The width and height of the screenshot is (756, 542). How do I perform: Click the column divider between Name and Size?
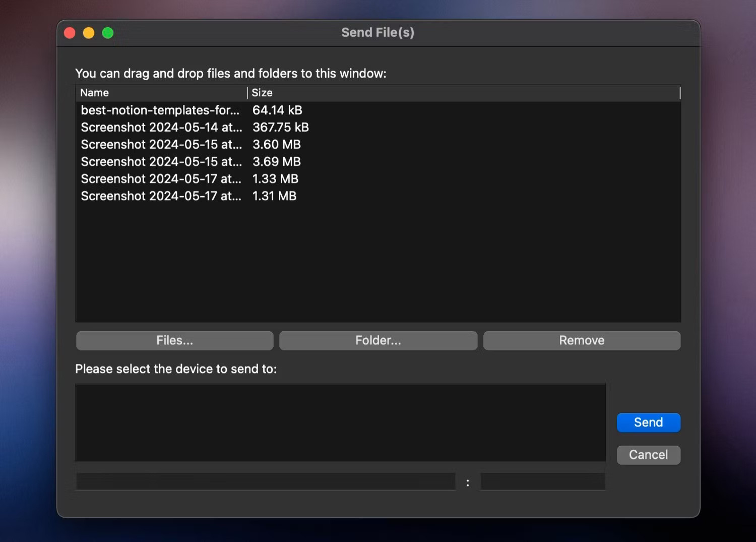point(247,93)
